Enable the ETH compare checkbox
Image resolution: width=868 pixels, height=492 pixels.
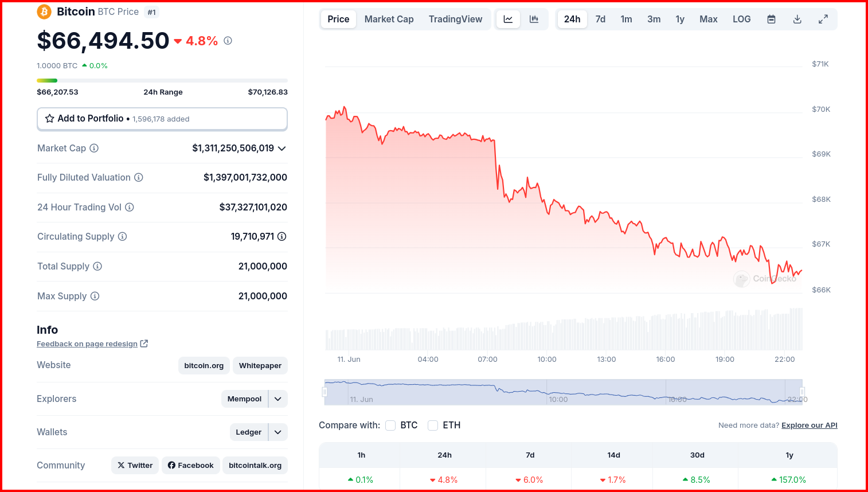coord(433,425)
